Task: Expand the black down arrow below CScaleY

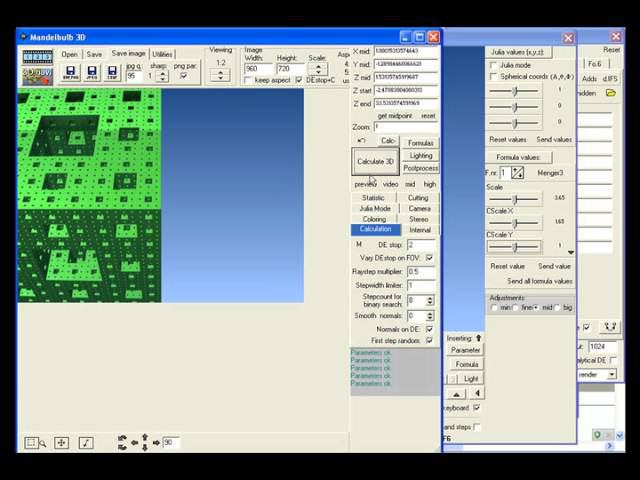Action: [571, 253]
